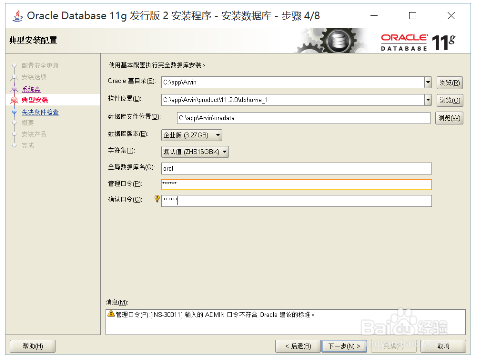Image resolution: width=478 pixels, height=361 pixels.
Task: Click the 安装选项 step in sidebar
Action: pos(34,77)
